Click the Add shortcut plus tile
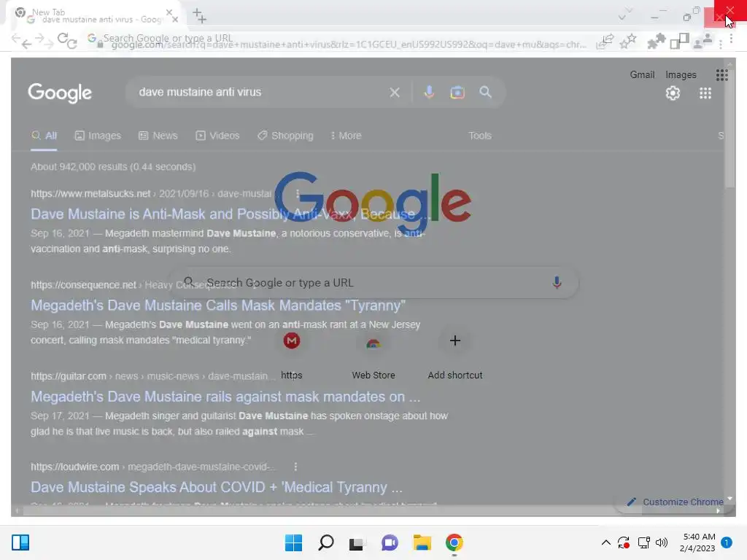 (x=455, y=341)
